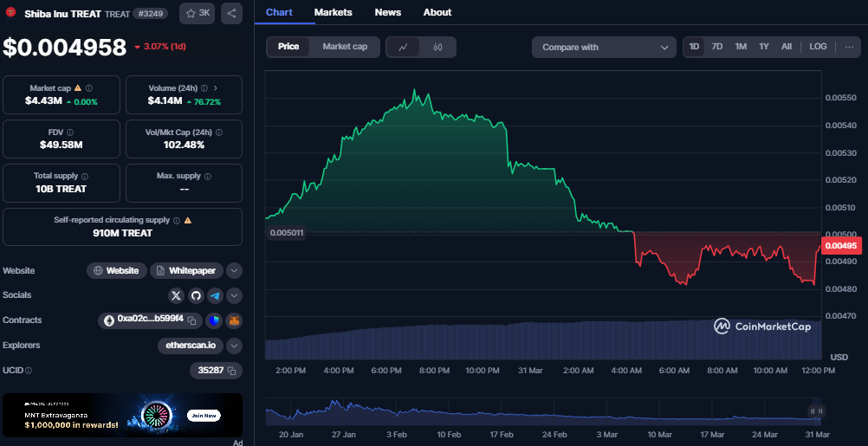Open the Volume (24h) arrow
Viewport: 868px width, 446px height.
(x=216, y=88)
